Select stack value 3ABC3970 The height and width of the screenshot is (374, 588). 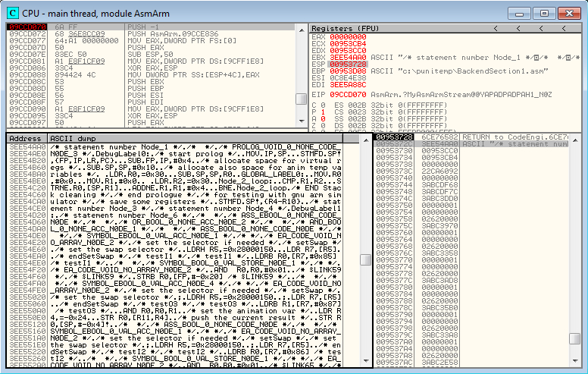pos(439,225)
